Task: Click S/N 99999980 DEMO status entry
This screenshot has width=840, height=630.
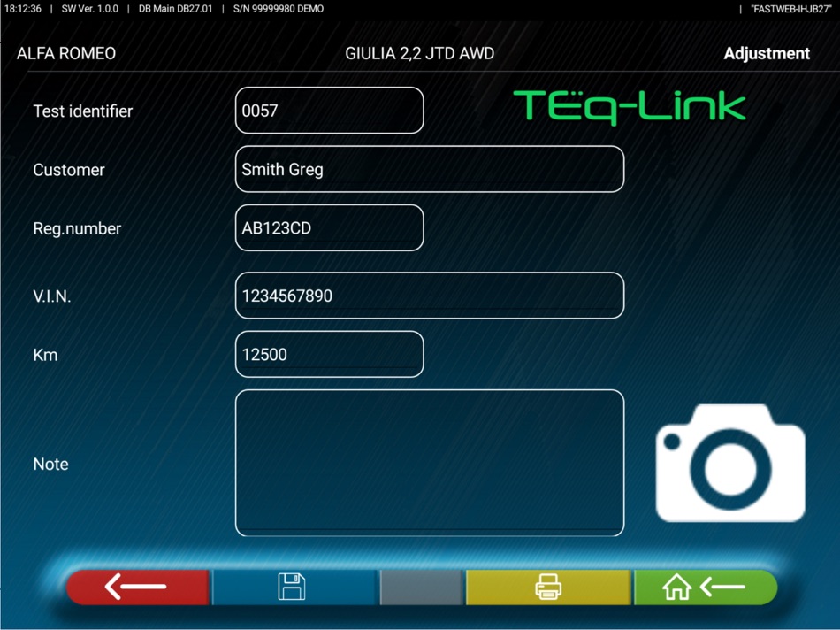Action: [278, 9]
